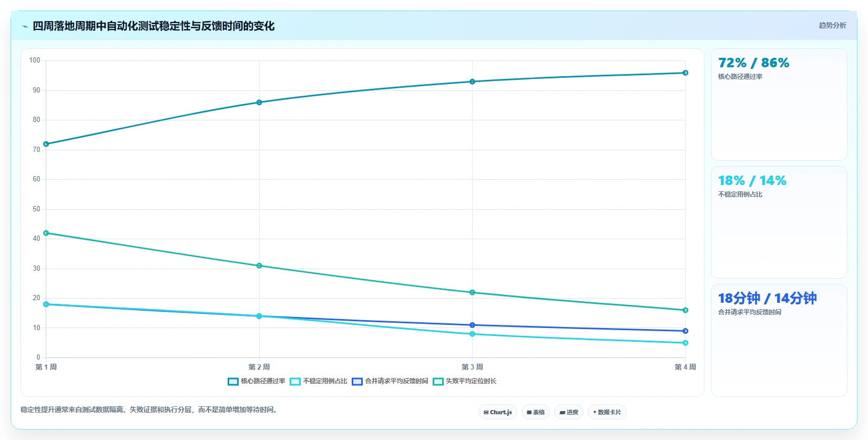
Task: Open the 72% / 86% 核心路径通过率 card
Action: (x=779, y=105)
